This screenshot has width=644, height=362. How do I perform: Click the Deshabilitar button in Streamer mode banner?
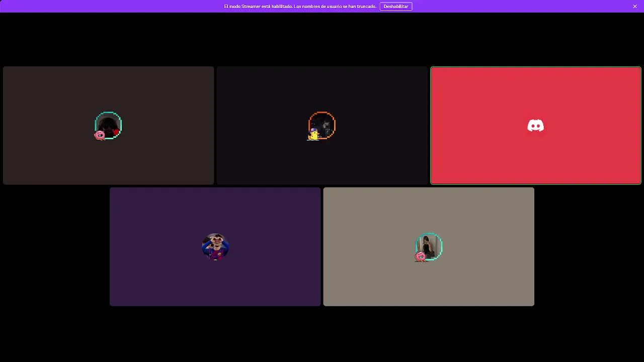point(396,7)
